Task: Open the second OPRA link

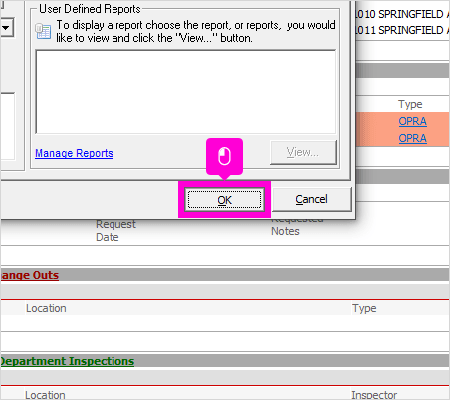Action: [x=412, y=138]
